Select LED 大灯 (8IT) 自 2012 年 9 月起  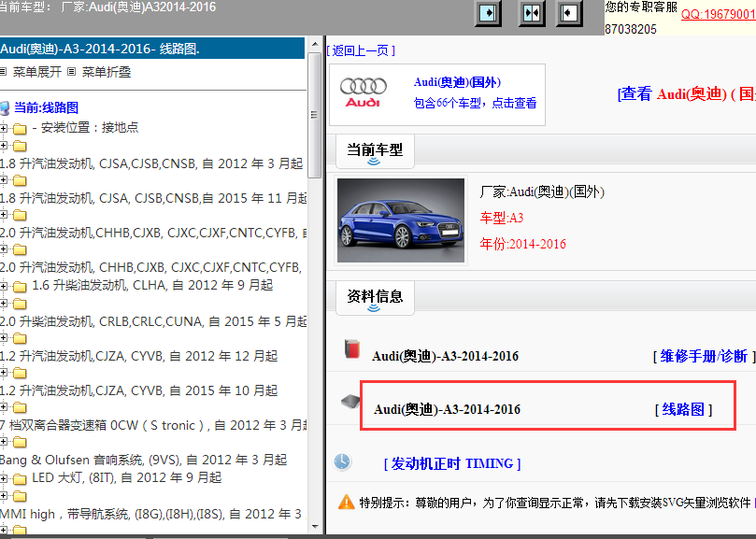click(127, 477)
